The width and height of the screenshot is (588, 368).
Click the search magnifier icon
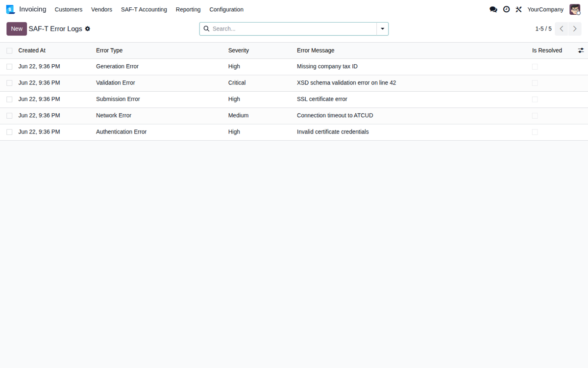(206, 29)
